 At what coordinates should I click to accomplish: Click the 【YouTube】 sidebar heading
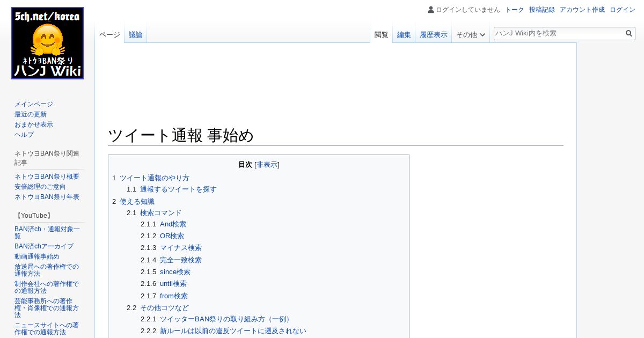click(34, 216)
